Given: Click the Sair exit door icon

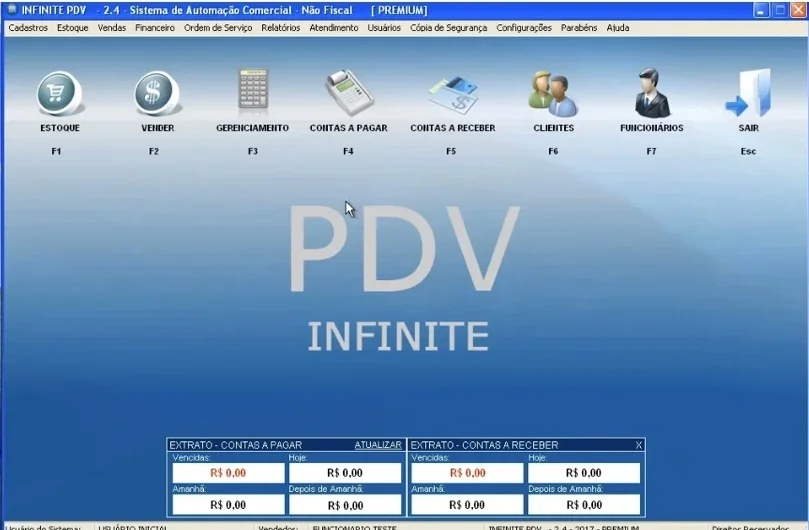Looking at the screenshot, I should 748,93.
